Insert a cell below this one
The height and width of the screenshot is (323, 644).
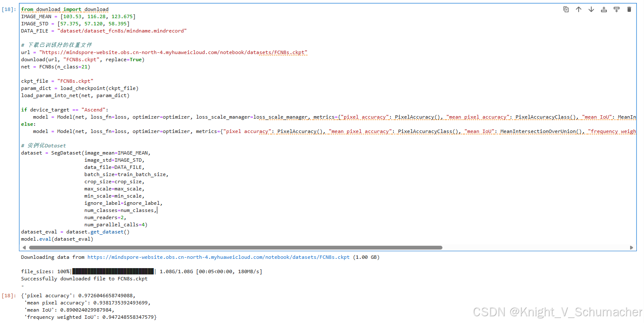[617, 9]
